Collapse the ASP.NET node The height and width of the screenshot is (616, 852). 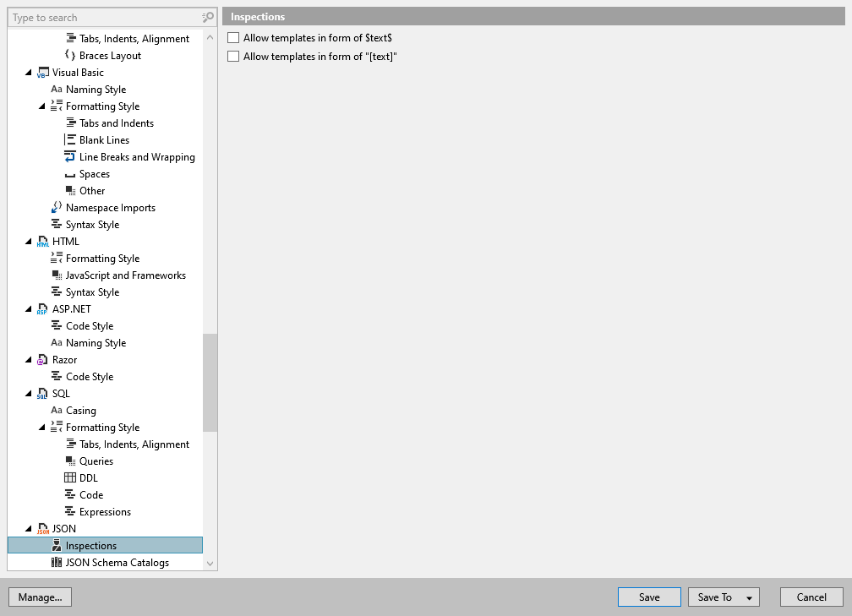pos(29,309)
